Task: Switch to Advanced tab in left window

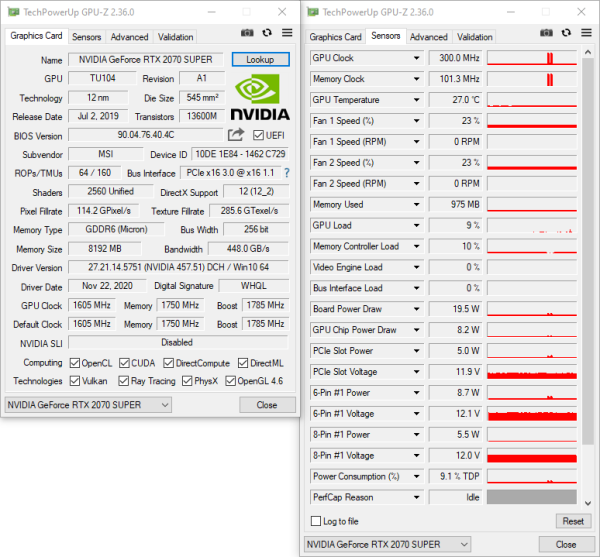Action: pos(129,37)
